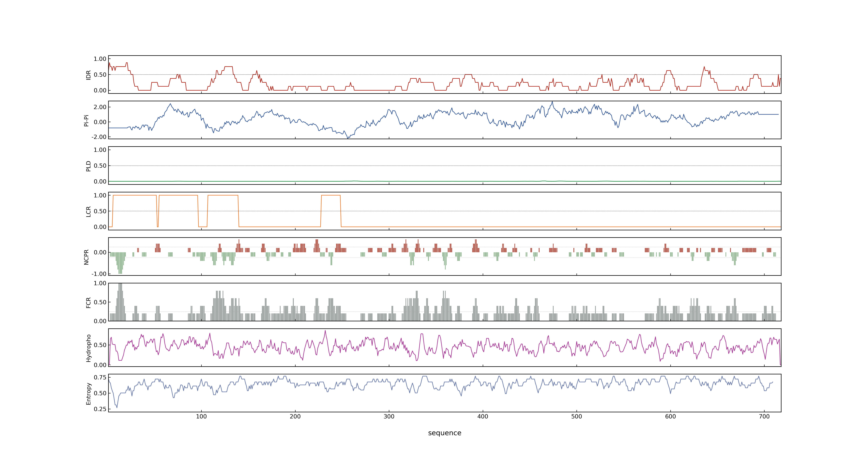This screenshot has width=868, height=463.
Task: Click the 0.50 tick on Entropy axis
Action: 100,393
